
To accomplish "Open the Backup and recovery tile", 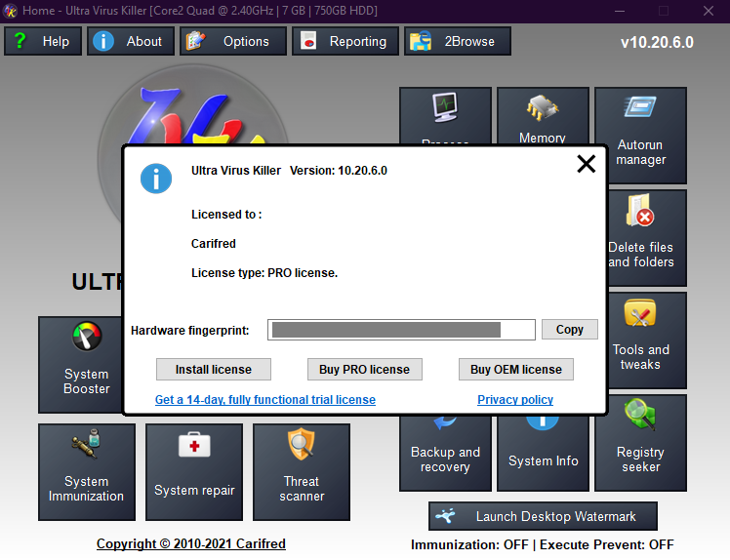I will tap(445, 453).
